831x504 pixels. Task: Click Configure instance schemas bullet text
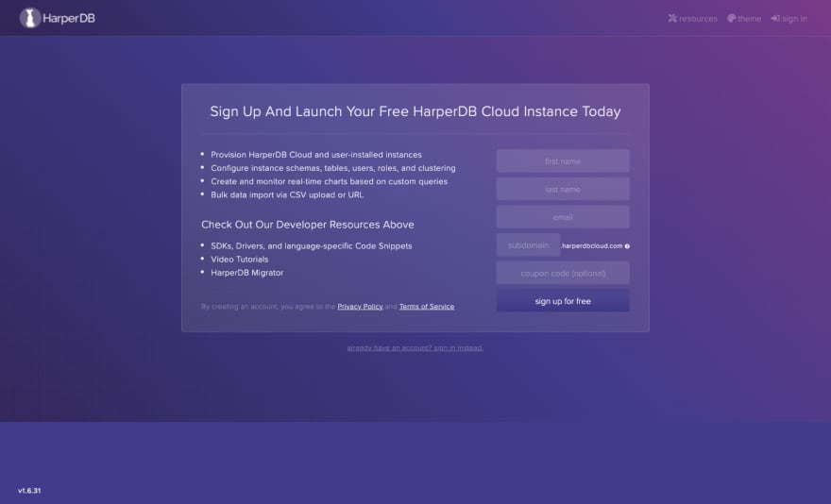click(x=332, y=168)
